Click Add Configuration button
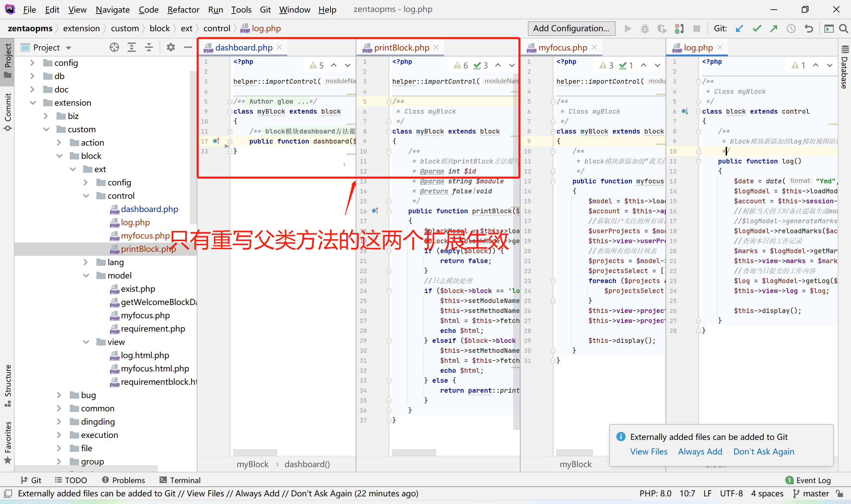 click(x=571, y=29)
